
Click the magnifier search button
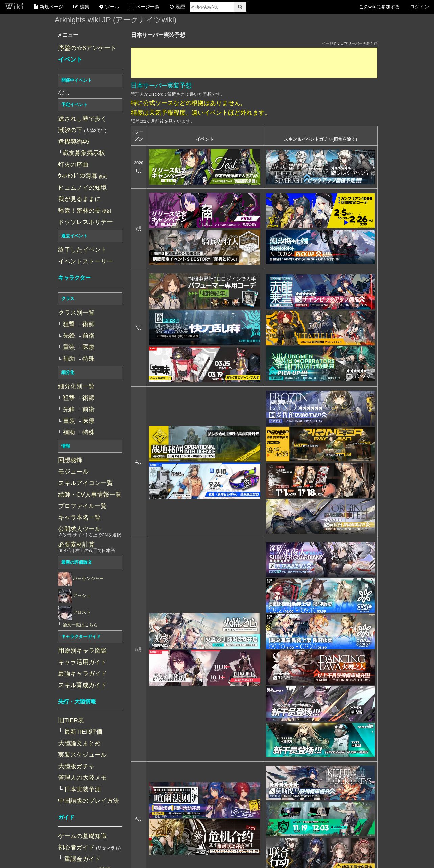[240, 7]
